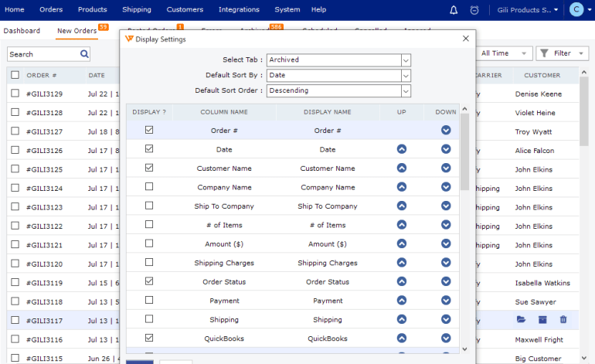
Task: Uncheck display for QuickBooks column
Action: click(x=149, y=338)
